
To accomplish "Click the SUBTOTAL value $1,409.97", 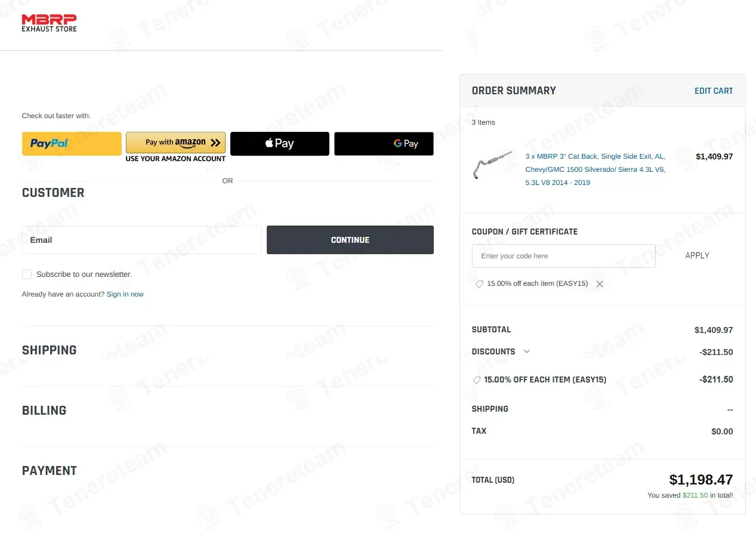I will click(714, 330).
